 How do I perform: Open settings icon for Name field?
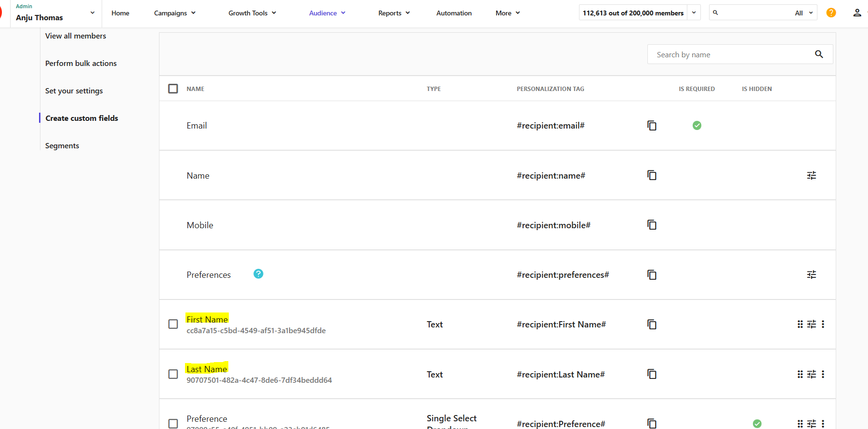point(812,175)
